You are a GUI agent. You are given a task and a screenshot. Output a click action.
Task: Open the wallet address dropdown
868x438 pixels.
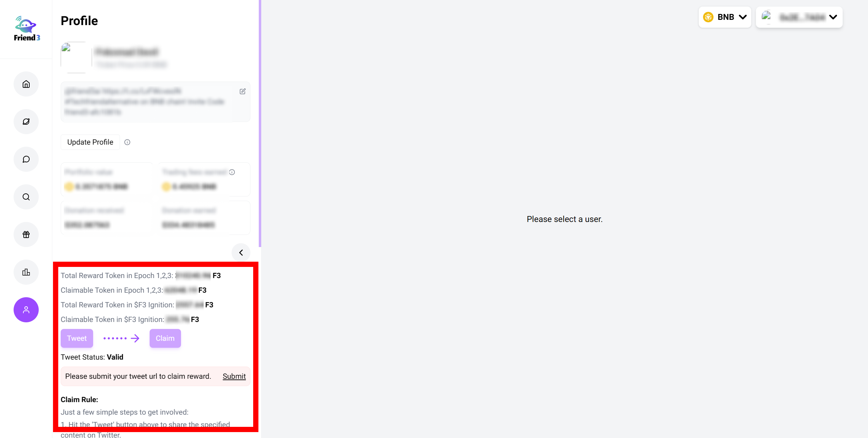coord(799,17)
